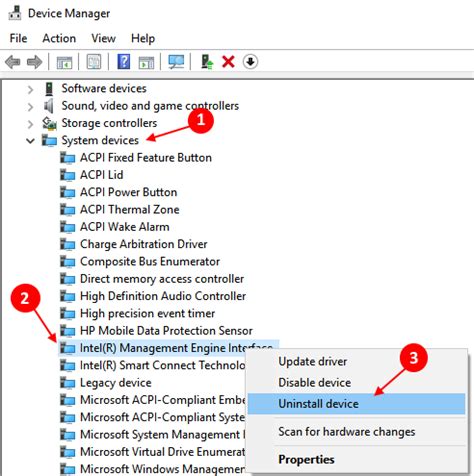
Task: Click the blue Help question mark icon
Action: 124,62
